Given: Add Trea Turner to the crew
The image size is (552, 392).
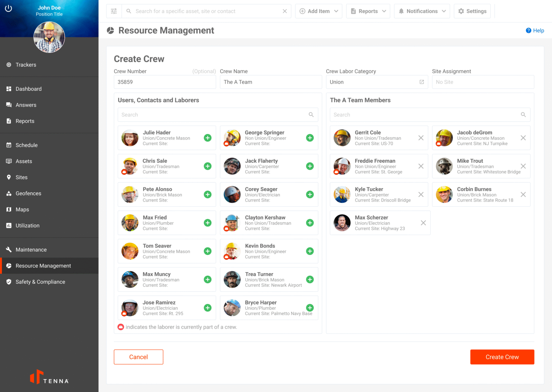Looking at the screenshot, I should (x=310, y=279).
